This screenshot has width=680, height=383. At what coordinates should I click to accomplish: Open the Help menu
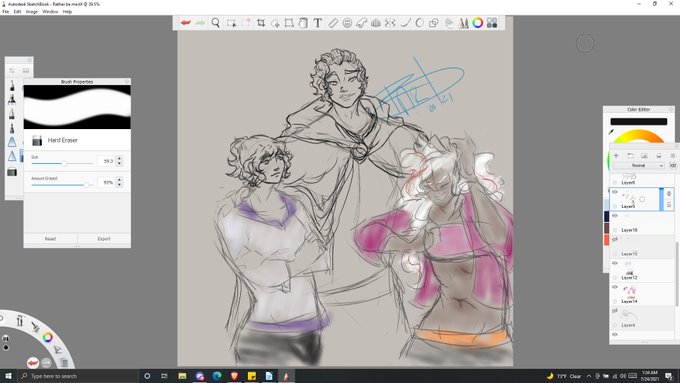(67, 12)
